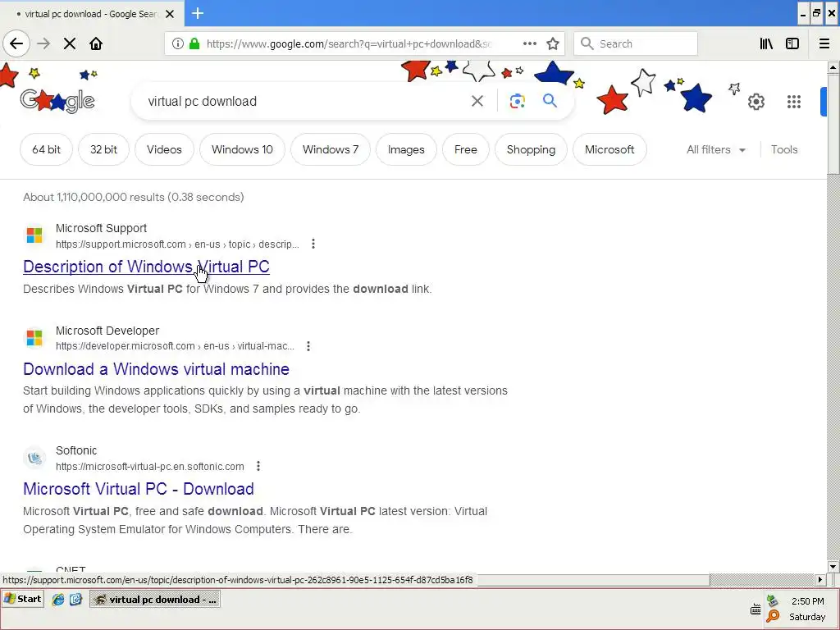Open 'Description of Windows Virtual PC' link

click(x=146, y=267)
